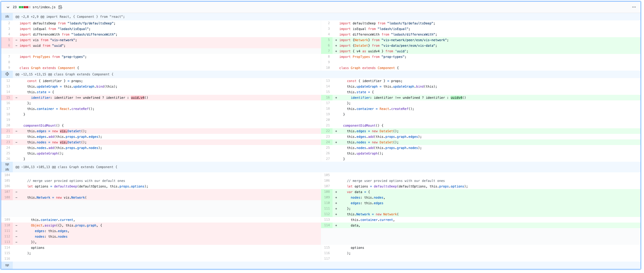The image size is (644, 273).
Task: Click the @@ -2,8 +2,9 hunk header
Action: (x=69, y=16)
